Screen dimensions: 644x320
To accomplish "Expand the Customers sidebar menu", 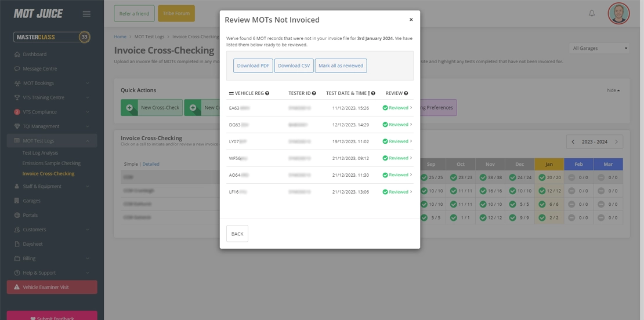I will click(x=52, y=230).
